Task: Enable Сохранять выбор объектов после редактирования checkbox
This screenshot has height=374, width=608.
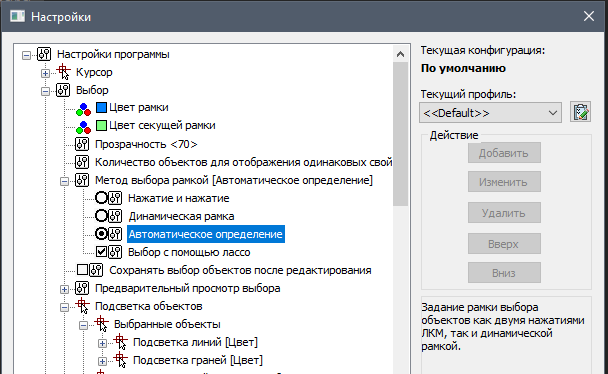Action: coord(83,270)
